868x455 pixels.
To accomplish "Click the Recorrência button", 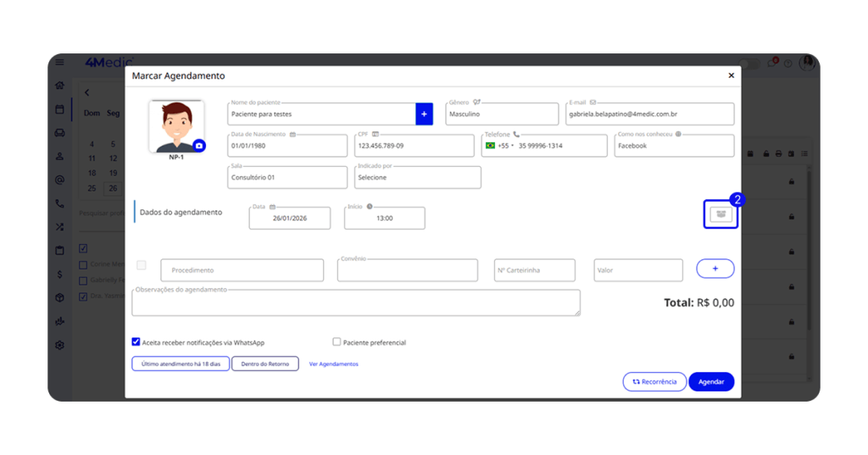I will pyautogui.click(x=654, y=382).
